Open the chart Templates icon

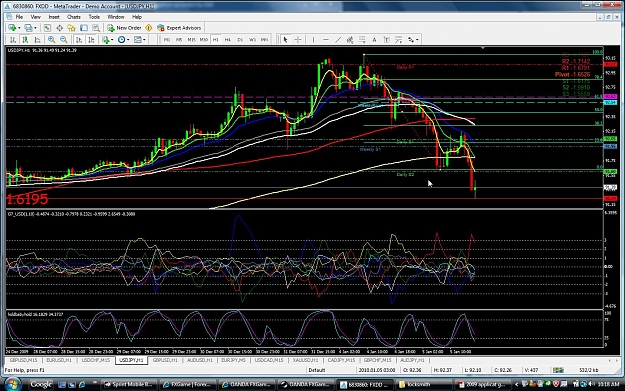point(138,39)
